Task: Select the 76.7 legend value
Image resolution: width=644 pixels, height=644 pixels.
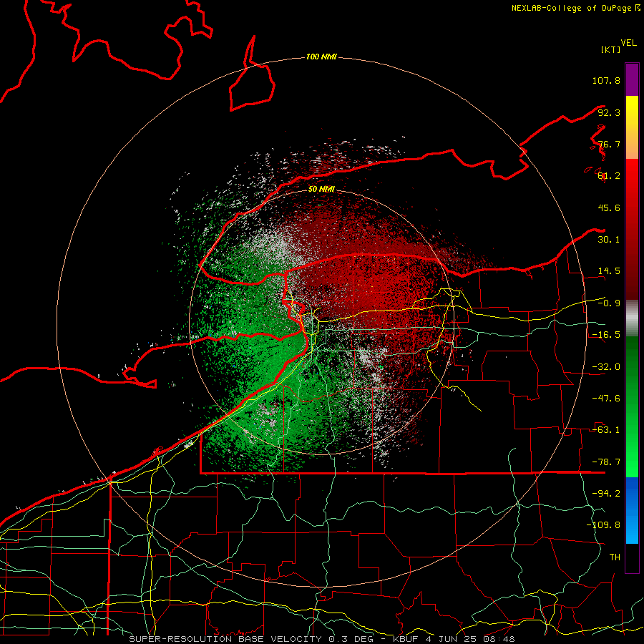Action: pyautogui.click(x=609, y=144)
